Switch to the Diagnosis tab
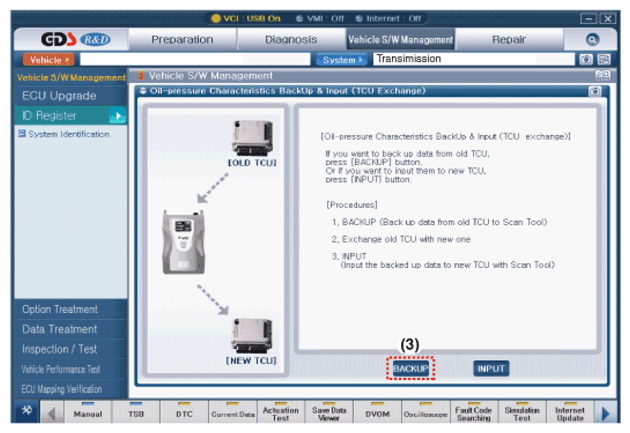 tap(291, 39)
